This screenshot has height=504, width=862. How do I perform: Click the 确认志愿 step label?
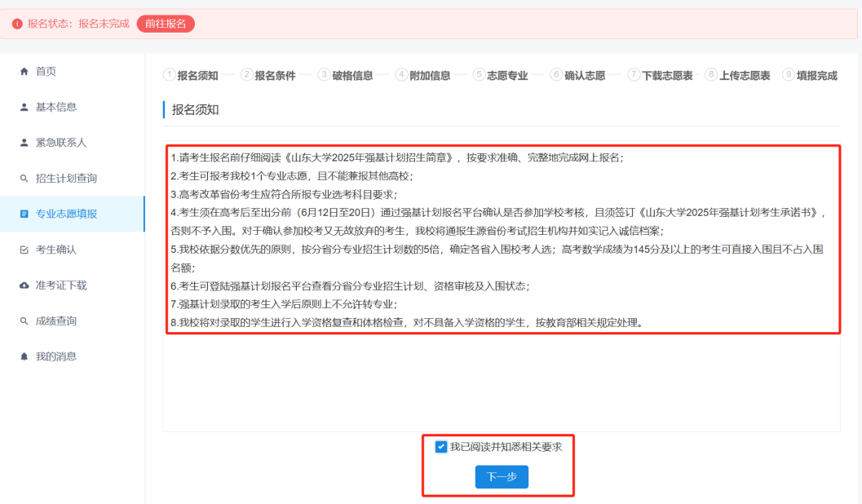585,76
